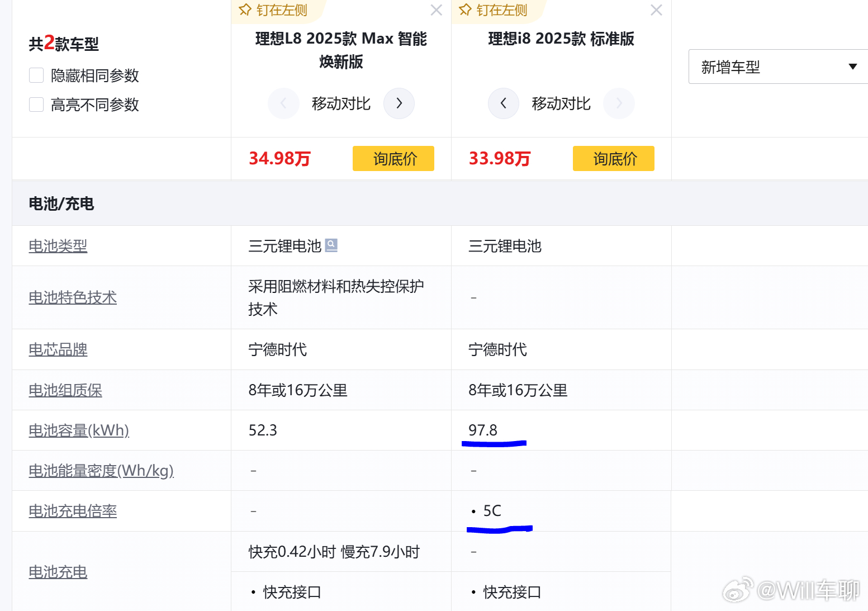Open the 电池充电 parameter link
The height and width of the screenshot is (611, 868).
tap(58, 572)
